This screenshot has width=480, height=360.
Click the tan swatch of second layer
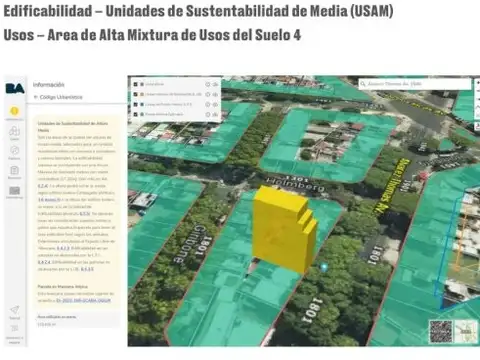[x=142, y=94]
